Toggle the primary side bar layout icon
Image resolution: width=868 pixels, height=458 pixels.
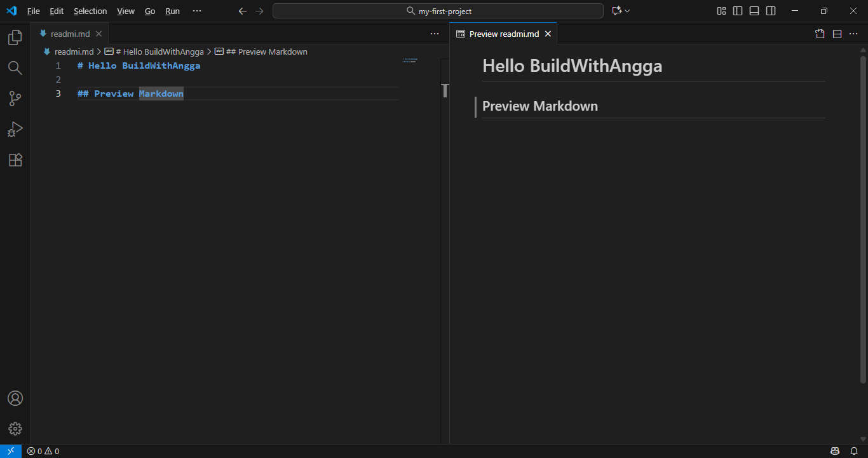point(737,10)
